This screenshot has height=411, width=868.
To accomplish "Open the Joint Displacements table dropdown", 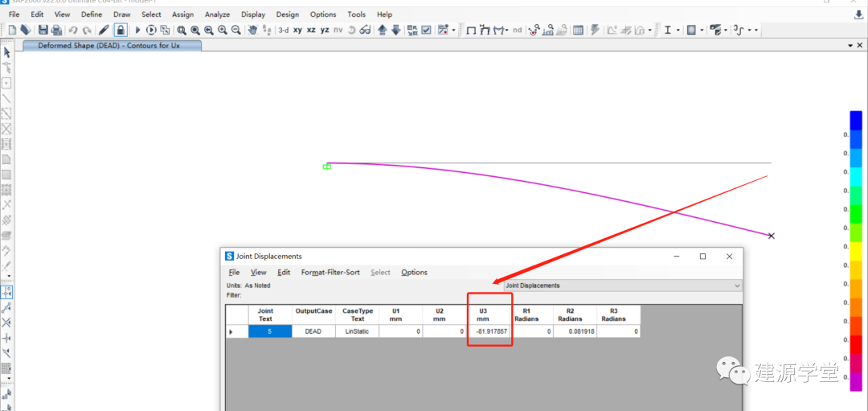I will [622, 286].
